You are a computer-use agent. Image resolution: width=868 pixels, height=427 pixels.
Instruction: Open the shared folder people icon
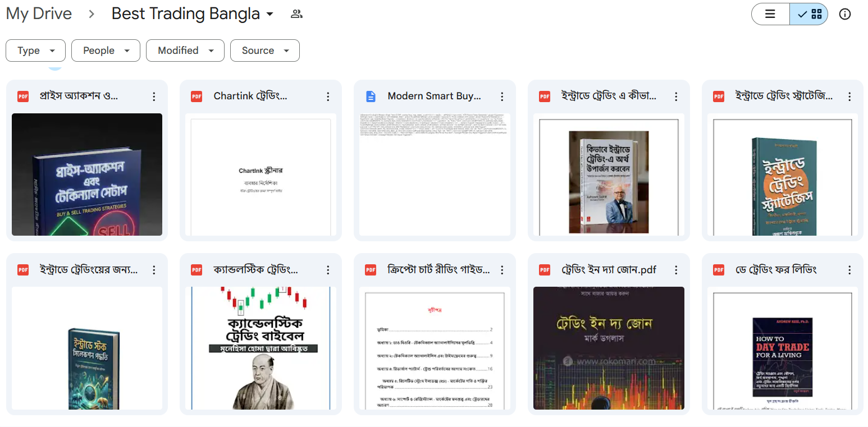tap(296, 14)
